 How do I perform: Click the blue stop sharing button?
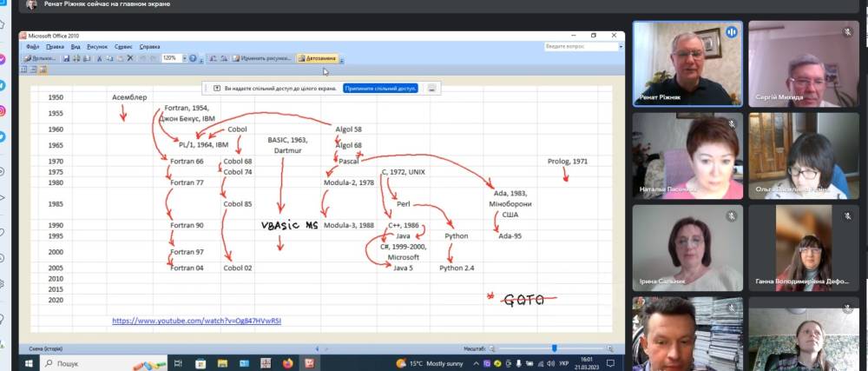tap(380, 88)
